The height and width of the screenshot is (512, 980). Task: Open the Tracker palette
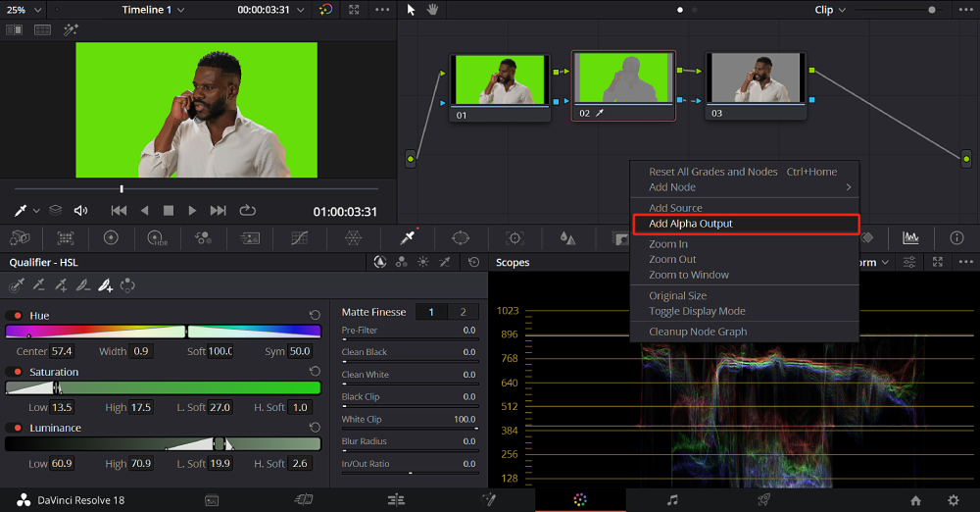click(x=514, y=237)
